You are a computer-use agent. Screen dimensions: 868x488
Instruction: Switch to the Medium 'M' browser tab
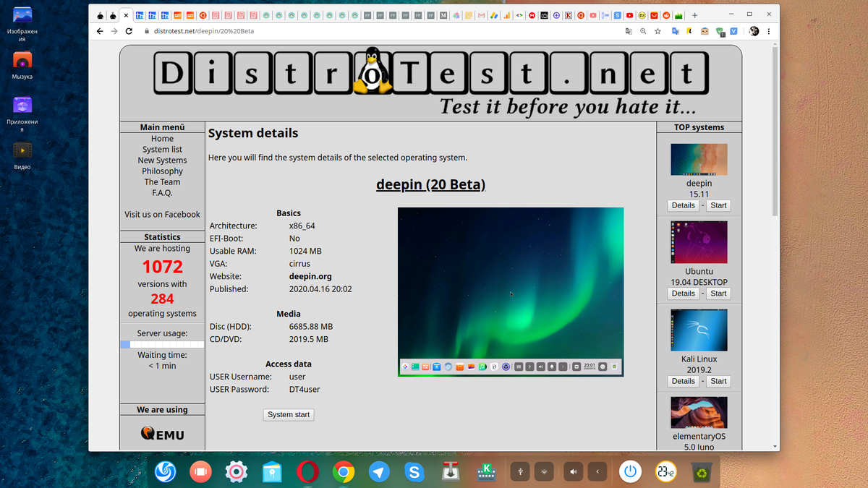pyautogui.click(x=443, y=14)
